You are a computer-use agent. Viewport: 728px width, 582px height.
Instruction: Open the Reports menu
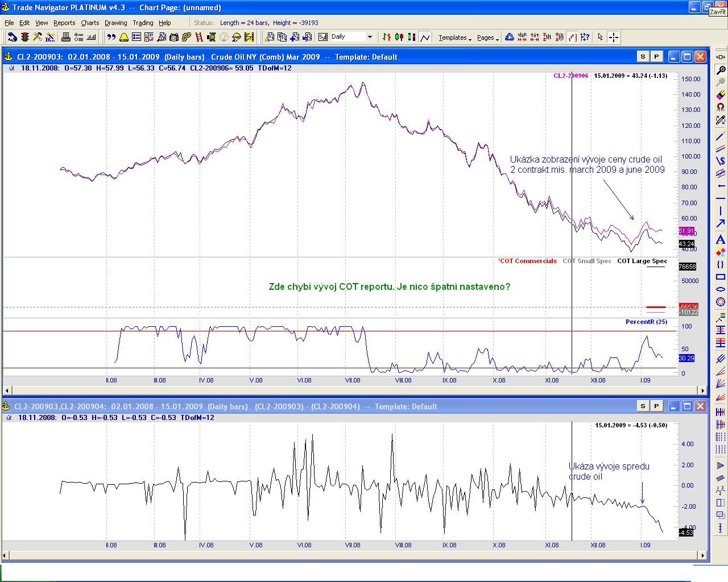[x=64, y=23]
